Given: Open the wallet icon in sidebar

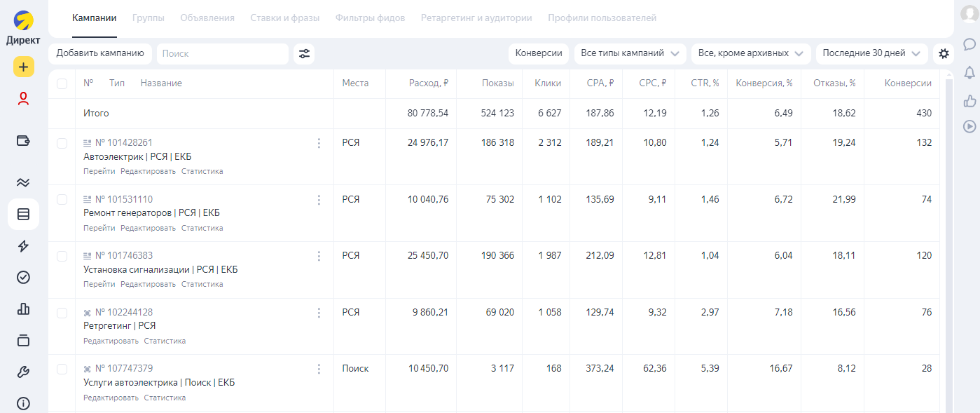Looking at the screenshot, I should click(x=23, y=141).
